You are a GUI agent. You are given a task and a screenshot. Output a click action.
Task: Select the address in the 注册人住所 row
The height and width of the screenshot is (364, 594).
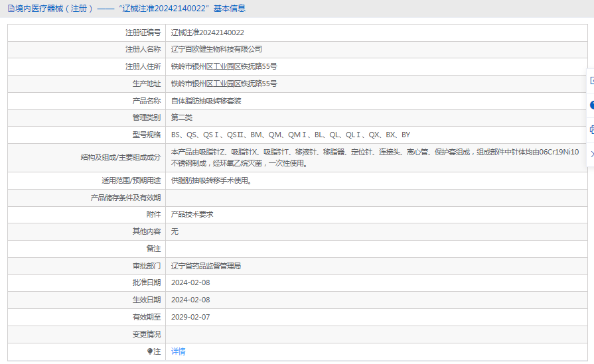[224, 66]
